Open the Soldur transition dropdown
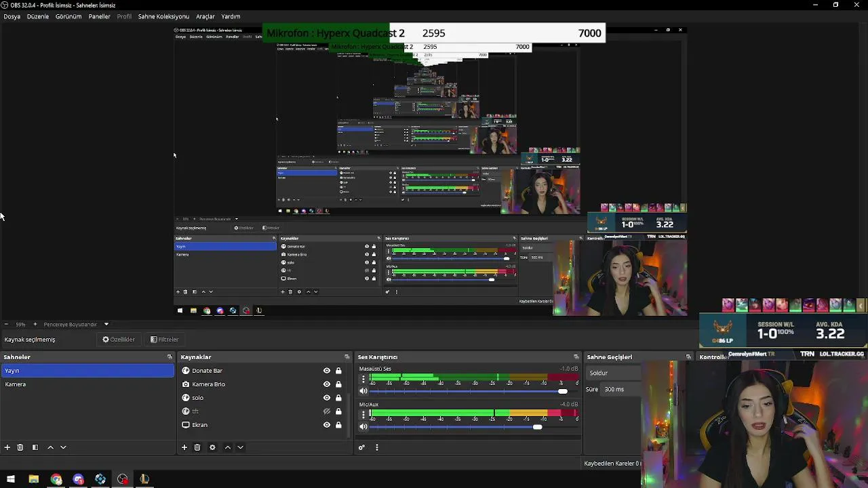The width and height of the screenshot is (868, 488). click(614, 373)
